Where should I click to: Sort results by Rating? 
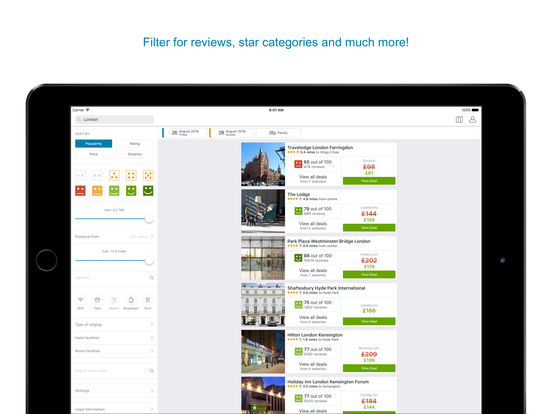(x=135, y=144)
